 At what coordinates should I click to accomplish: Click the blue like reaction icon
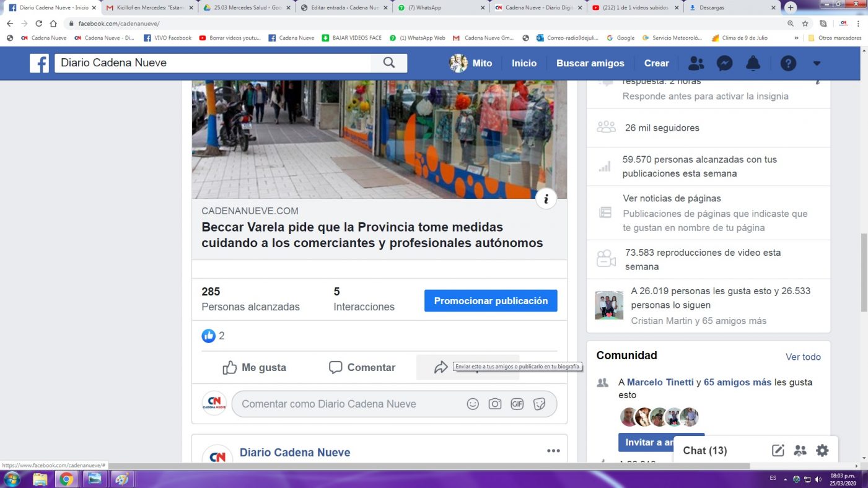point(209,336)
